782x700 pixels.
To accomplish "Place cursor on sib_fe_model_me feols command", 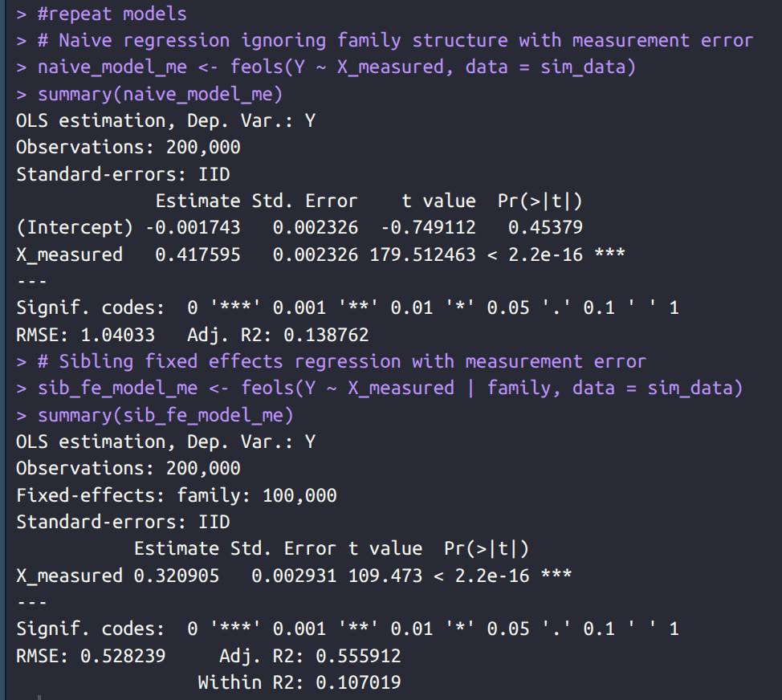I will point(389,388).
